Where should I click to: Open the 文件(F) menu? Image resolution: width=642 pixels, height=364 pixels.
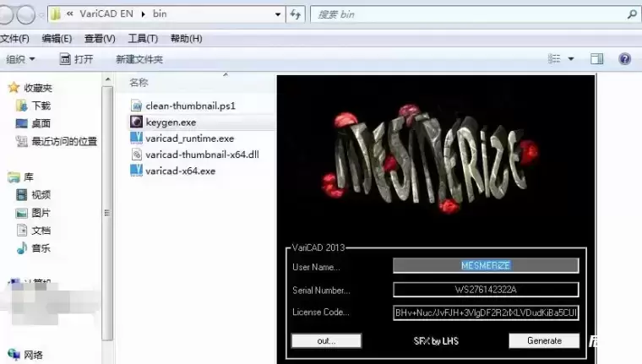[14, 39]
